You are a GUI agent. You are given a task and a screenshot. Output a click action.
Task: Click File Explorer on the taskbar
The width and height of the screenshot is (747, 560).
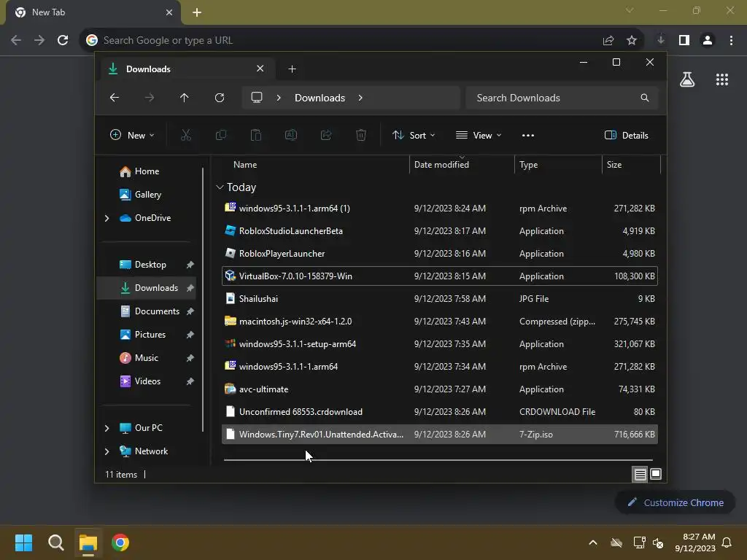point(88,542)
